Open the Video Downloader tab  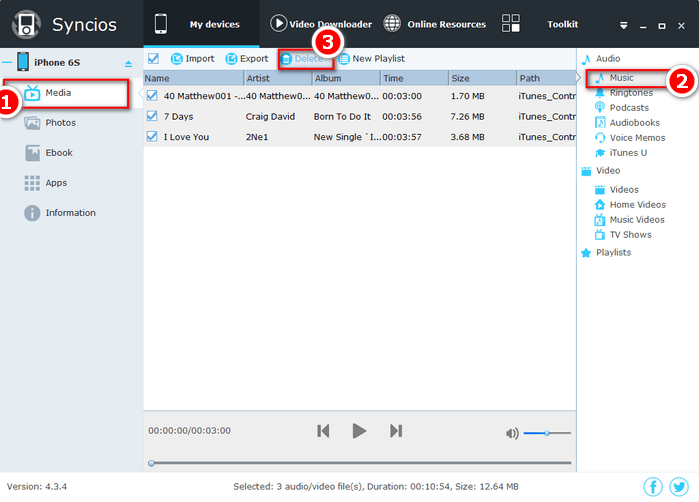click(321, 24)
